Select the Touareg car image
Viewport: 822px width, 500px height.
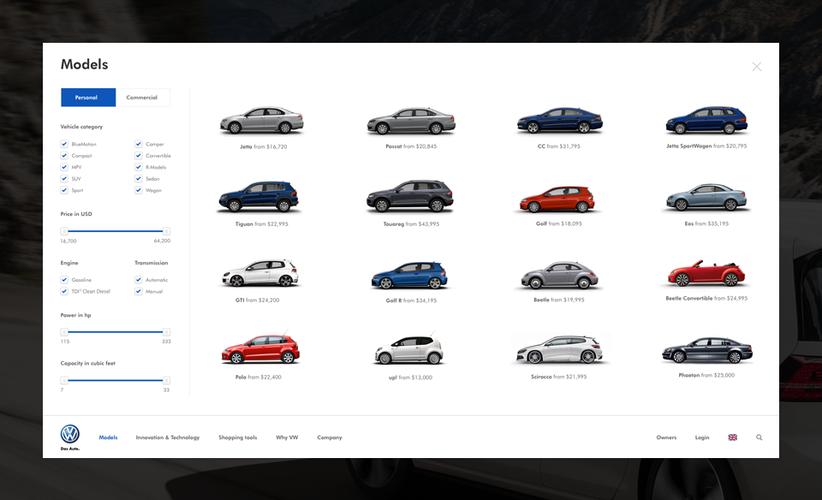click(410, 197)
